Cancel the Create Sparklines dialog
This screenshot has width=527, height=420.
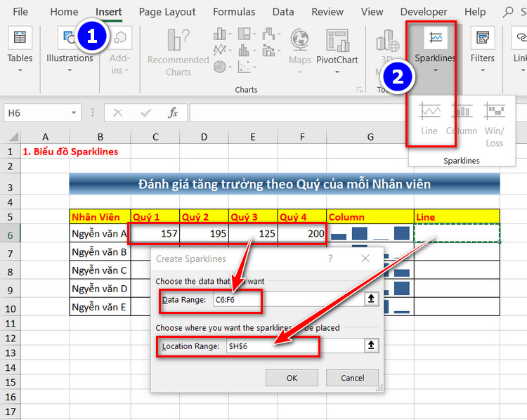coord(352,378)
